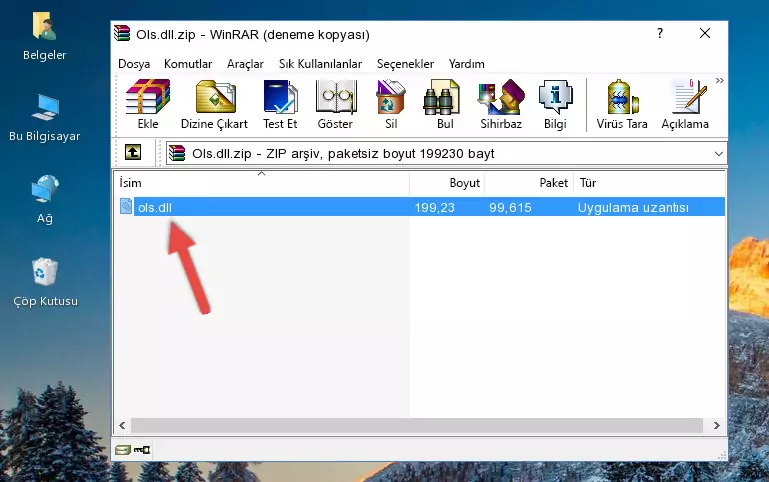Open the Araçlar menu
Viewport: 769px width, 482px height.
pos(245,64)
